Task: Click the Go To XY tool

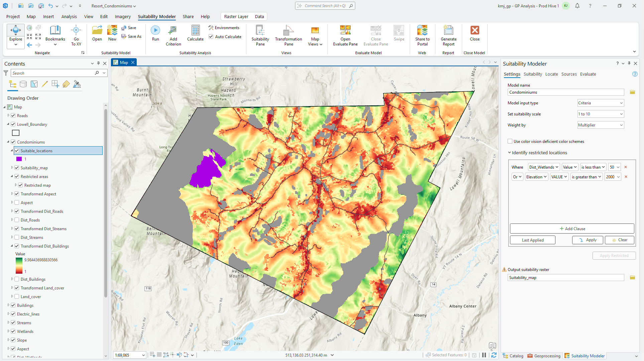Action: [76, 35]
